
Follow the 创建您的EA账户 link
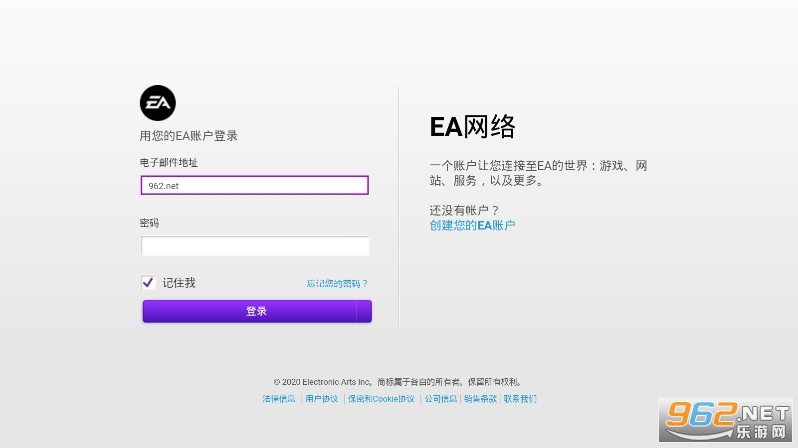pyautogui.click(x=472, y=225)
